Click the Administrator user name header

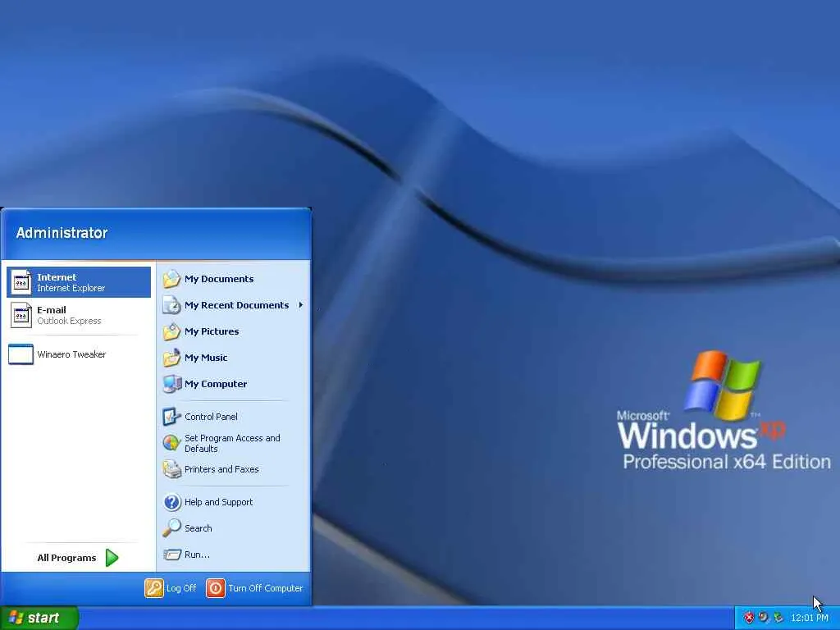[62, 232]
